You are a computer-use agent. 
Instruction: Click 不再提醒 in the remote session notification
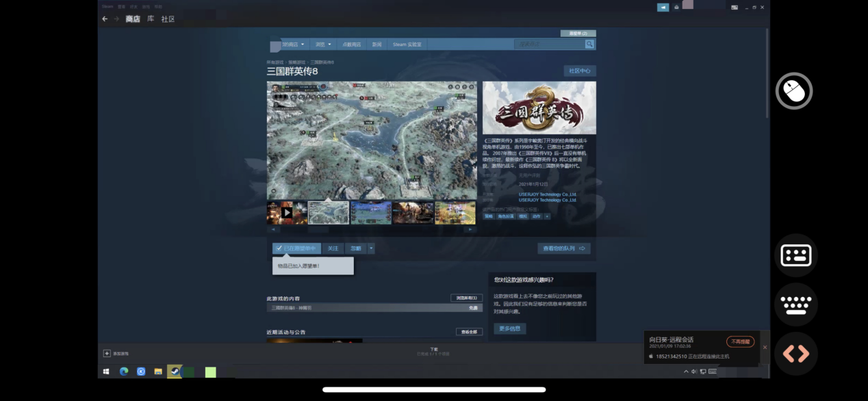pos(740,341)
